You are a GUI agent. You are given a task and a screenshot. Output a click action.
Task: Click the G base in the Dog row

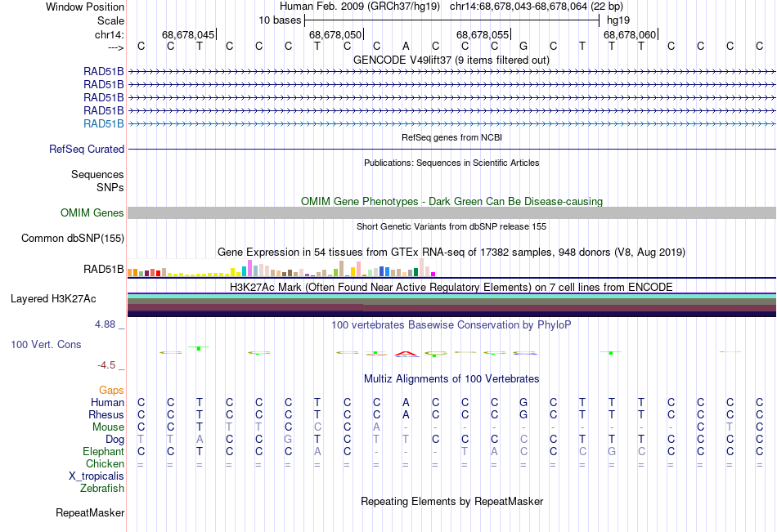(288, 440)
